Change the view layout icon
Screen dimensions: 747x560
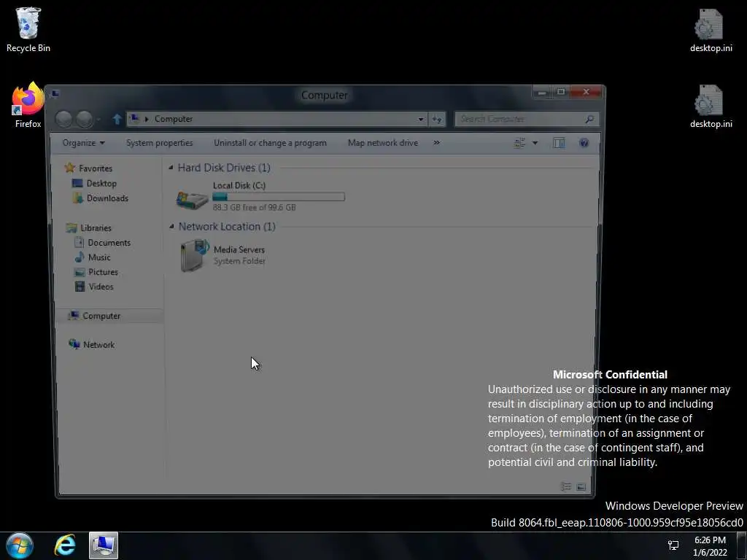(519, 143)
